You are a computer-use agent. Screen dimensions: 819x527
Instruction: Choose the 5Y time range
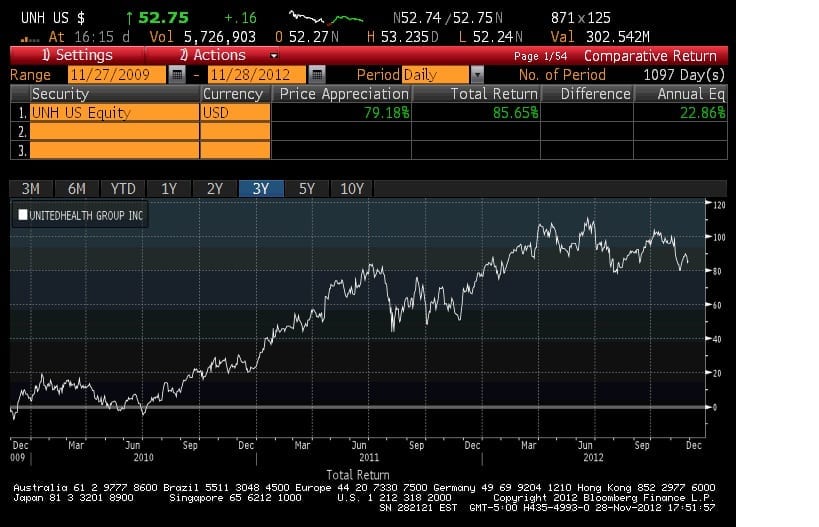point(306,189)
